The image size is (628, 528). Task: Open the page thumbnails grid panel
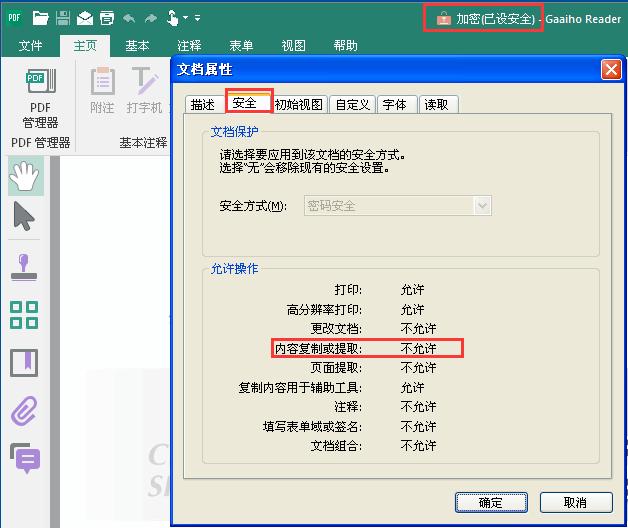point(24,315)
